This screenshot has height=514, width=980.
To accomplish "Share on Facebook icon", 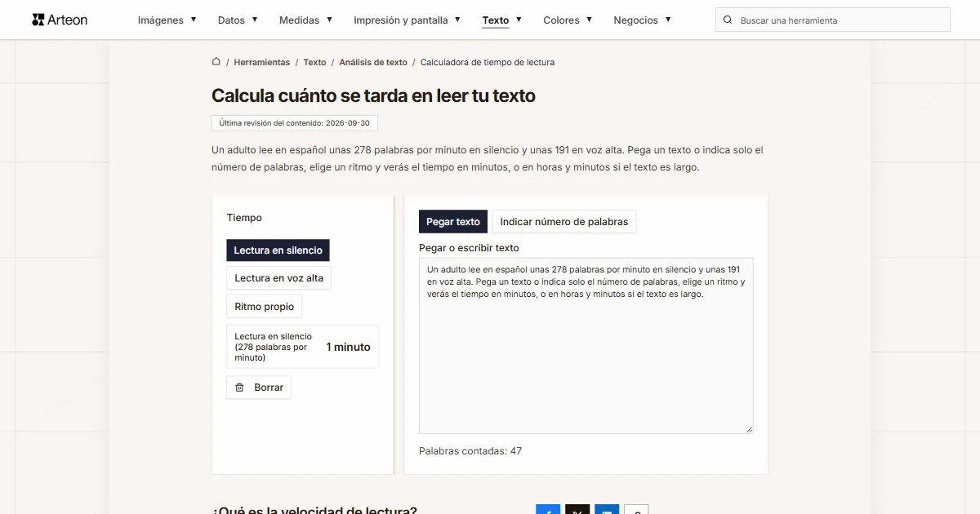I will 548,510.
